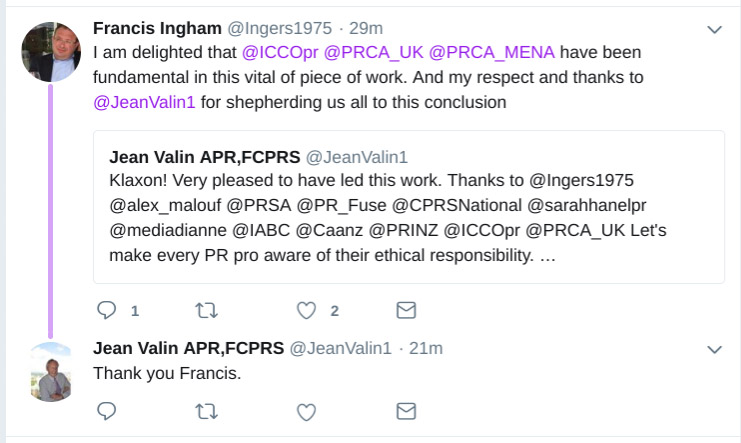The height and width of the screenshot is (443, 741).
Task: Open Jean Valin's profile avatar
Action: [x=50, y=372]
